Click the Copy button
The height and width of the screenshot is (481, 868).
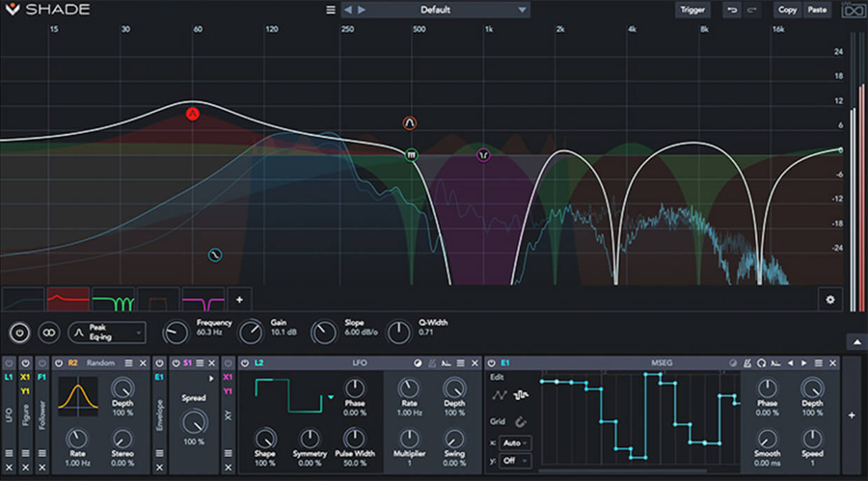tap(787, 10)
